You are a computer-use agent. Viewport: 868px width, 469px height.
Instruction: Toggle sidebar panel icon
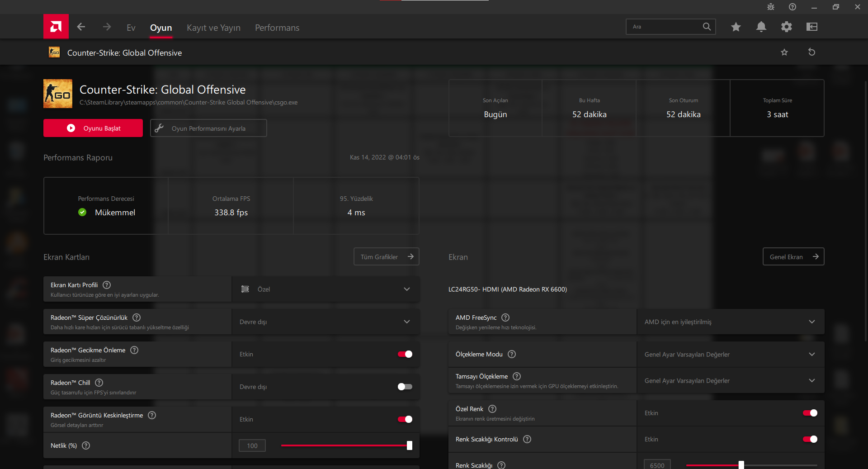click(x=812, y=27)
